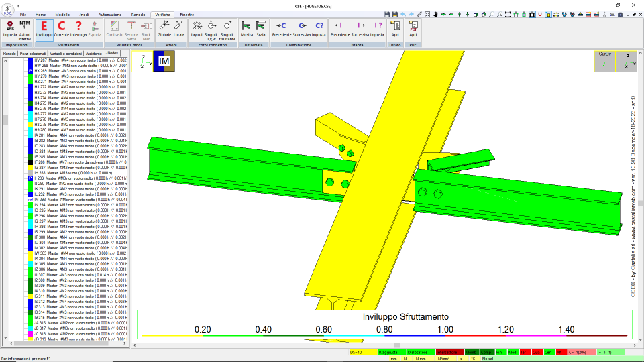Open the Layout connector forces icon

(x=197, y=29)
